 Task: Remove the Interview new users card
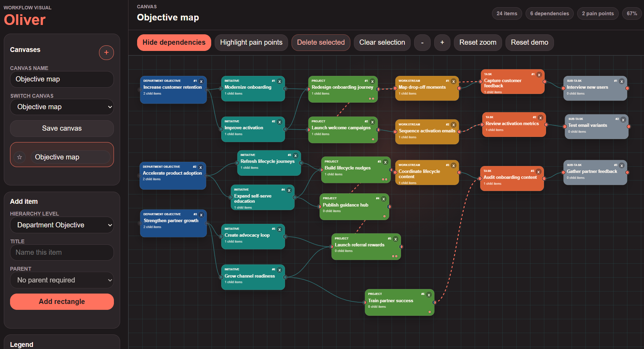pos(622,81)
